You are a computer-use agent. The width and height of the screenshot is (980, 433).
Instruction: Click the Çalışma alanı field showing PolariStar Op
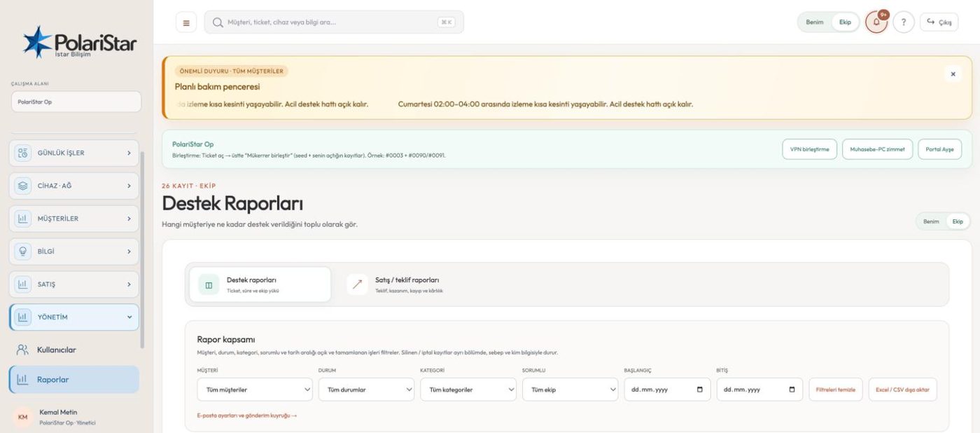pos(76,102)
